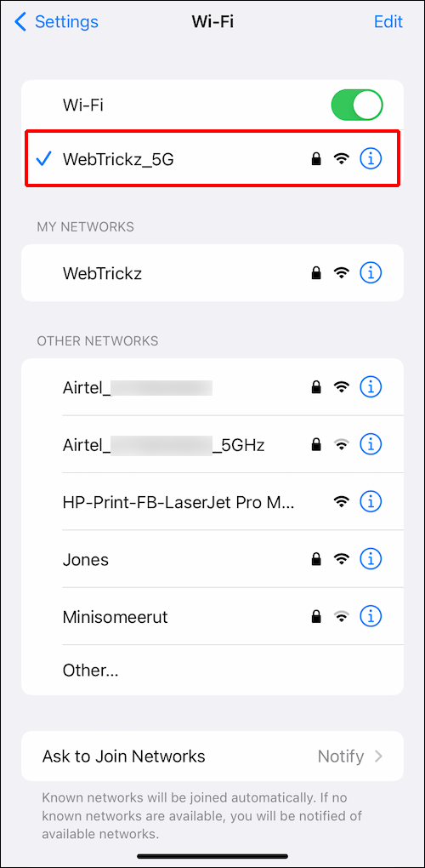Viewport: 425px width, 868px height.
Task: Turn off the Wi-Fi toggle switch
Action: [x=357, y=106]
